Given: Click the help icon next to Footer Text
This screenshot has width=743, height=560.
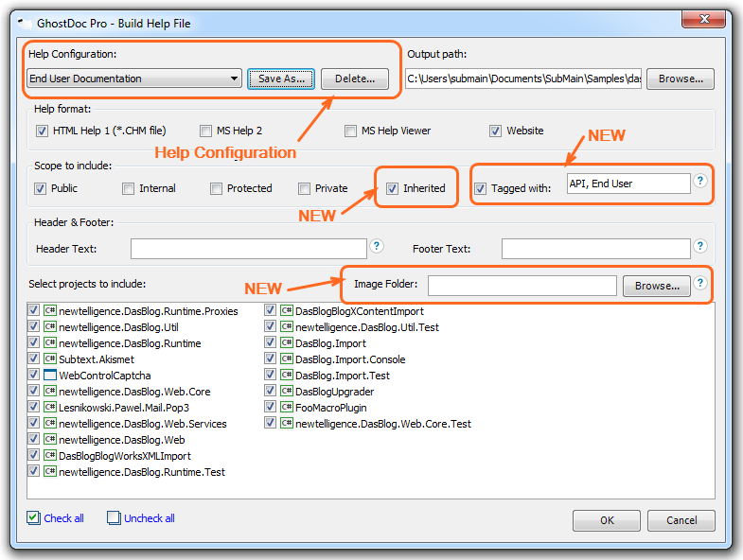Looking at the screenshot, I should coord(700,247).
